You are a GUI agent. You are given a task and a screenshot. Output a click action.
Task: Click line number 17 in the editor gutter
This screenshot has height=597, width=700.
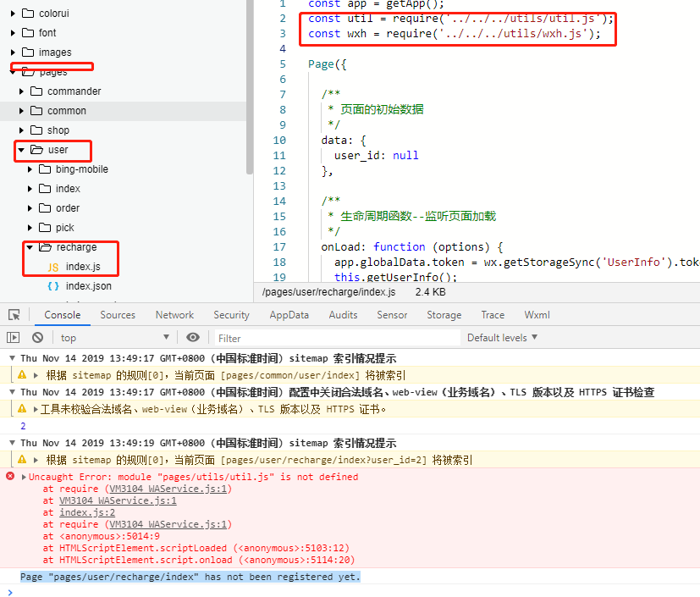coord(279,247)
